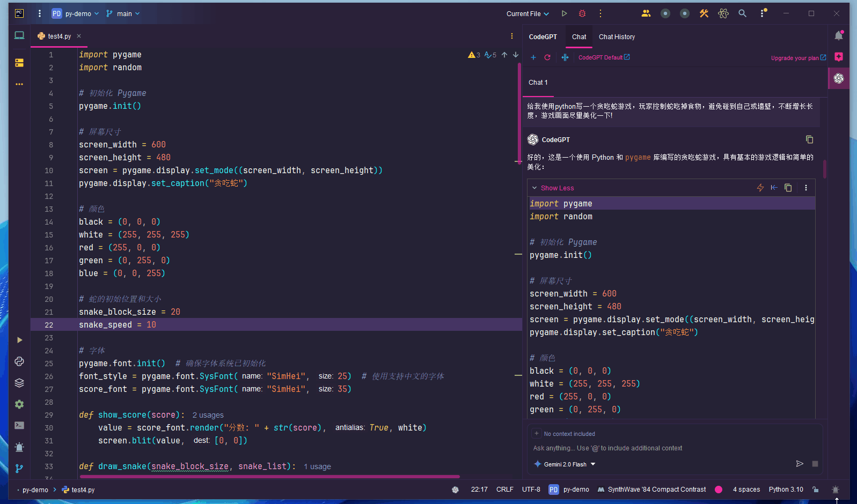Screen dimensions: 857x504
Task: Change line separator CRLF
Action: coord(505,490)
